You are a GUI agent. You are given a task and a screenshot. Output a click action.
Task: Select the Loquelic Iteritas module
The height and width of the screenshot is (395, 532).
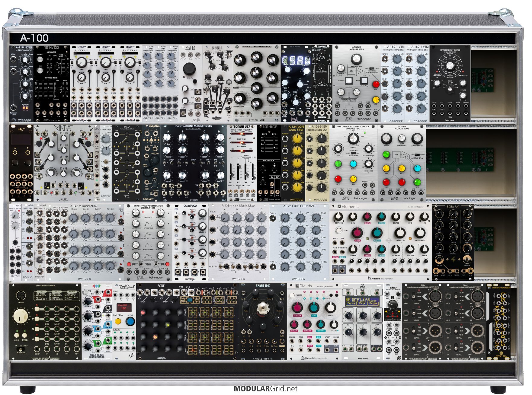(x=217, y=84)
